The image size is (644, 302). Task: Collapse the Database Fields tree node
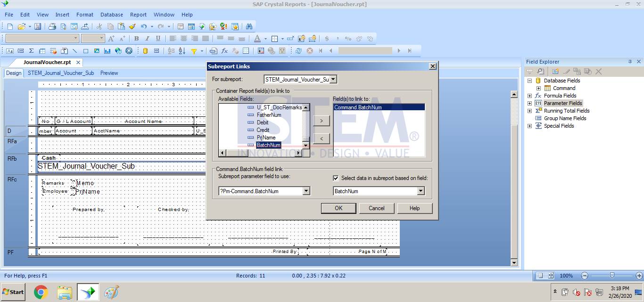tap(529, 81)
